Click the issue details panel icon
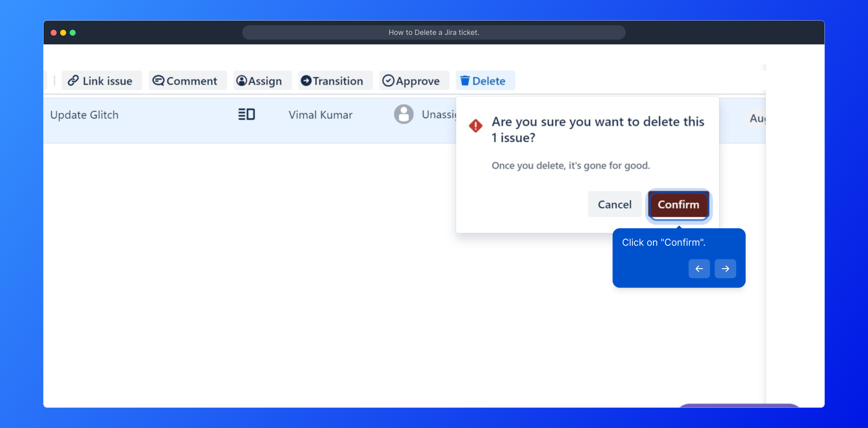Screen dimensions: 868x428 pyautogui.click(x=246, y=115)
